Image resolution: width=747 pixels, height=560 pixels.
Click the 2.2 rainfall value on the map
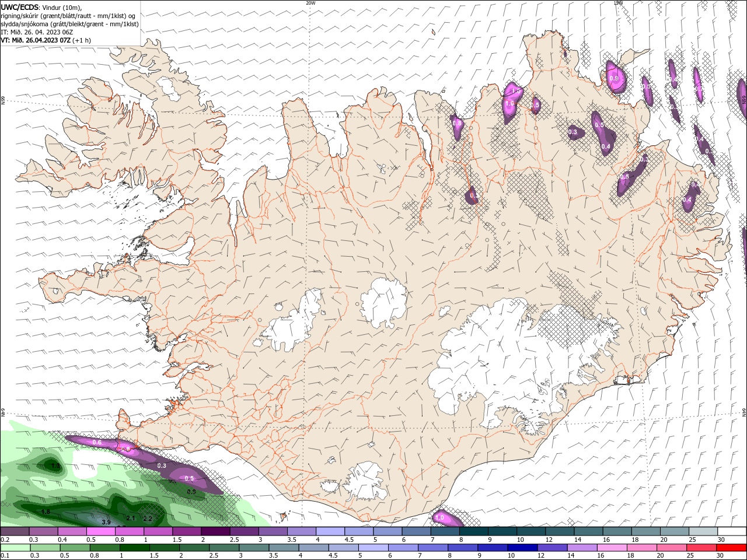tap(148, 519)
